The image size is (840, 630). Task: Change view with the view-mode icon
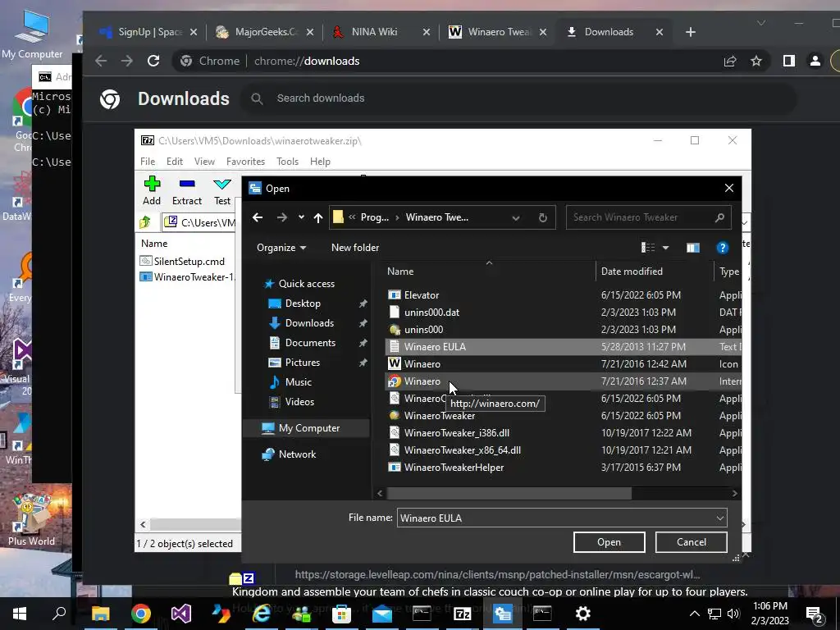tap(648, 248)
